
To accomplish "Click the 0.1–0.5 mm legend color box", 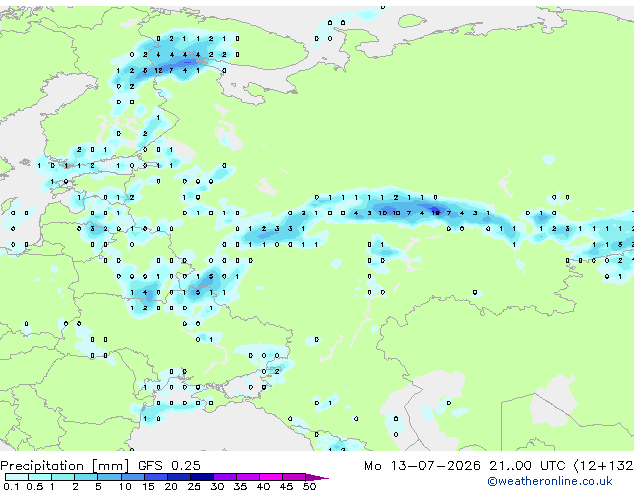I will (17, 477).
